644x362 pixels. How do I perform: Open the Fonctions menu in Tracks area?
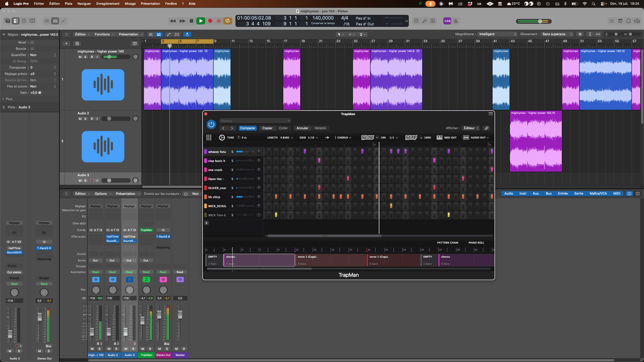(x=104, y=34)
